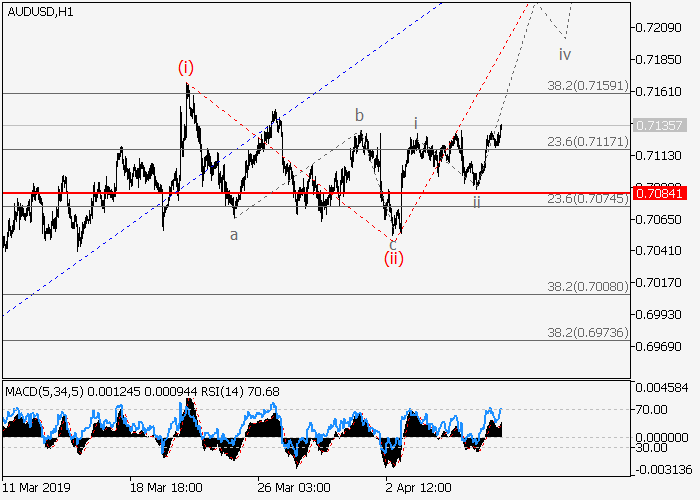
Task: Select the 'c' wave label
Action: tap(393, 243)
